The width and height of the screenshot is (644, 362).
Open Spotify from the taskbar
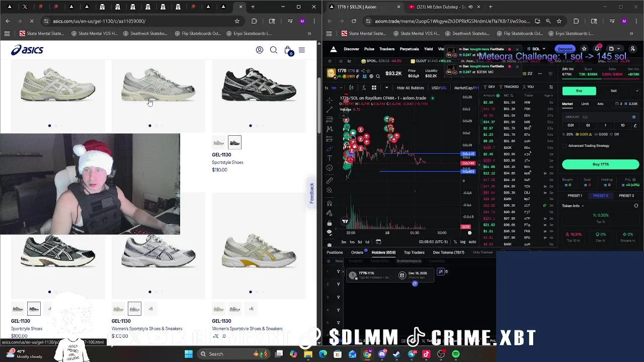tap(456, 354)
